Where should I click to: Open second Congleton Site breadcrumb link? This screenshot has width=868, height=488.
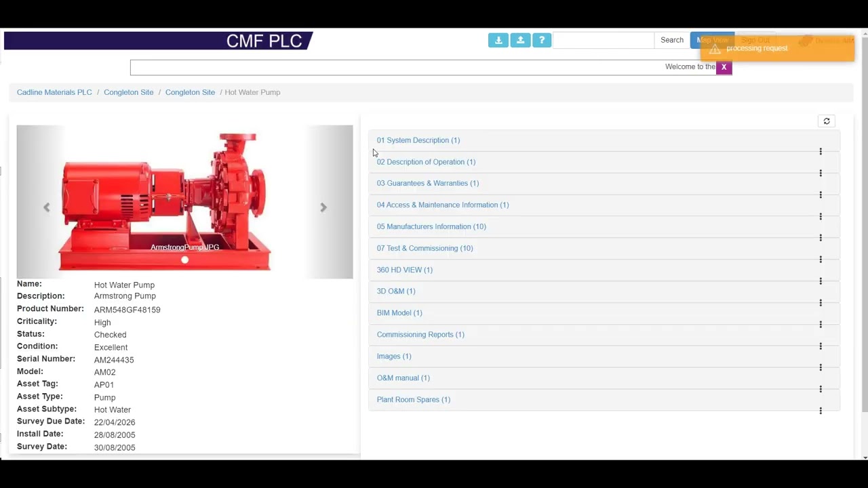coord(190,92)
